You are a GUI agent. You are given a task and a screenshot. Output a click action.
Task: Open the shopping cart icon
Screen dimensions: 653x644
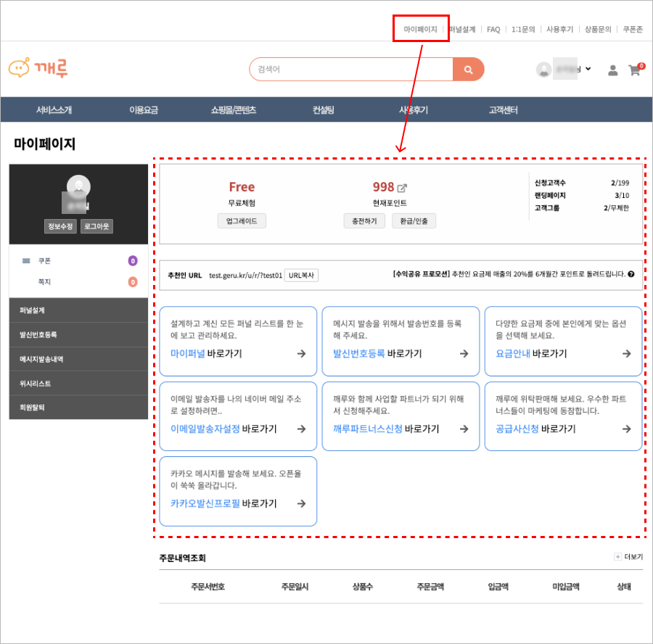pyautogui.click(x=634, y=70)
